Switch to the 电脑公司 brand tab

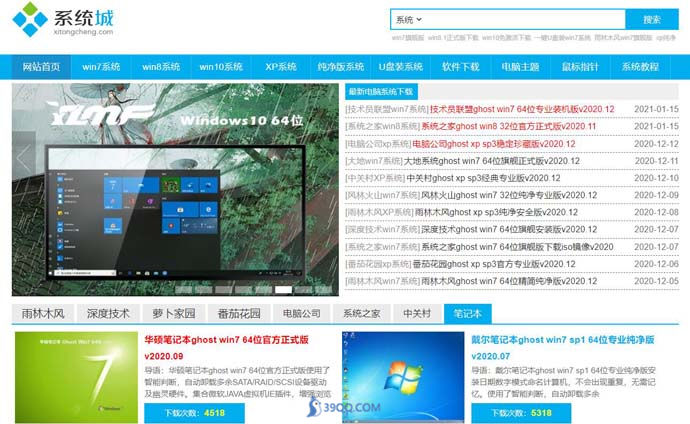[301, 314]
